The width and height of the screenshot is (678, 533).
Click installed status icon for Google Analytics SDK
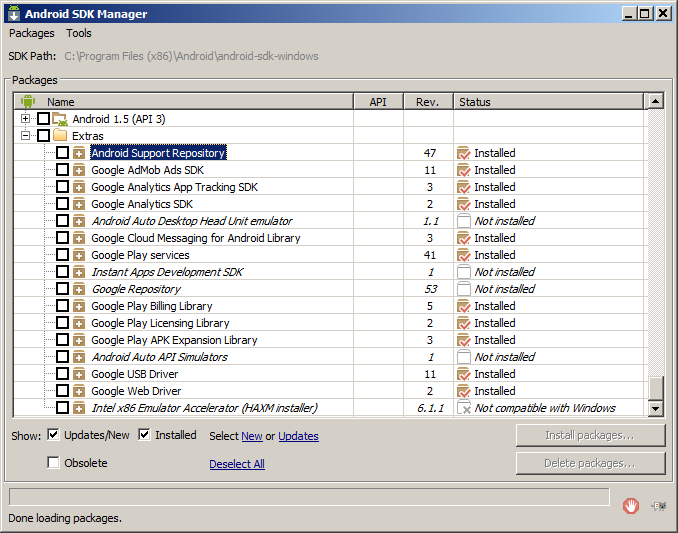[464, 204]
